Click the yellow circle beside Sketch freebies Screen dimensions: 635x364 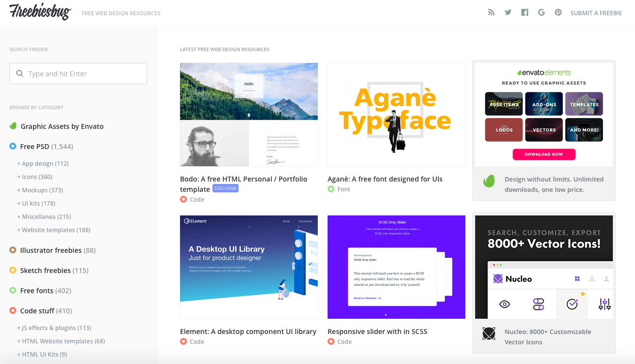(x=13, y=270)
